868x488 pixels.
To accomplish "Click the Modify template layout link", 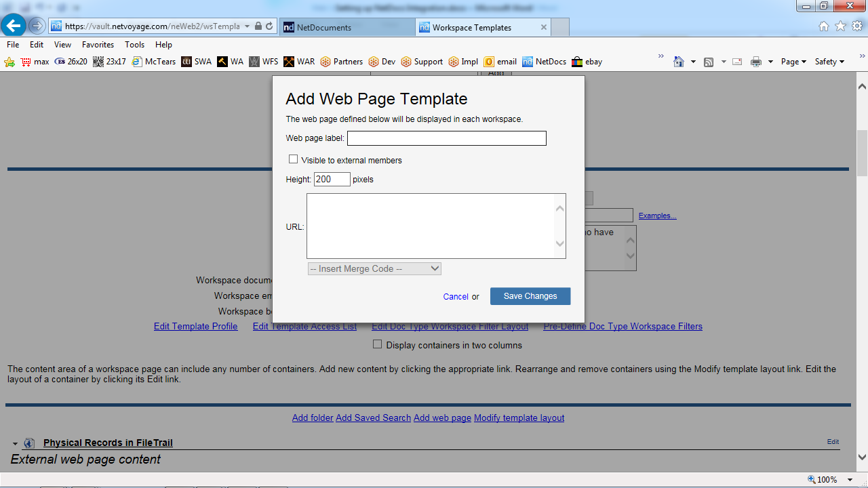I will 519,418.
